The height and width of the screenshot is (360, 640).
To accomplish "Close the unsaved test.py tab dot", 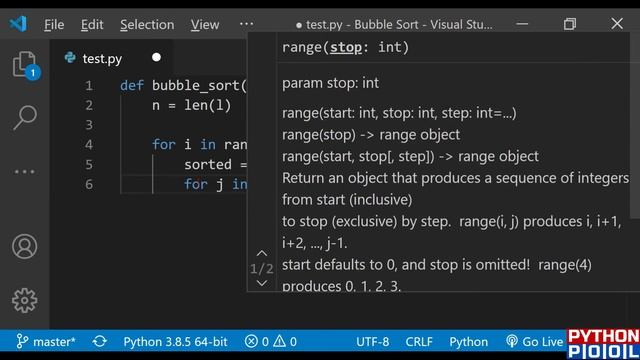I will pyautogui.click(x=156, y=58).
